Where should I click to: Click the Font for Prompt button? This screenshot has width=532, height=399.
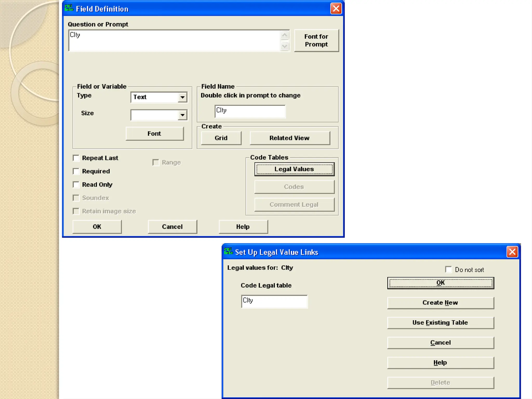[x=316, y=41]
